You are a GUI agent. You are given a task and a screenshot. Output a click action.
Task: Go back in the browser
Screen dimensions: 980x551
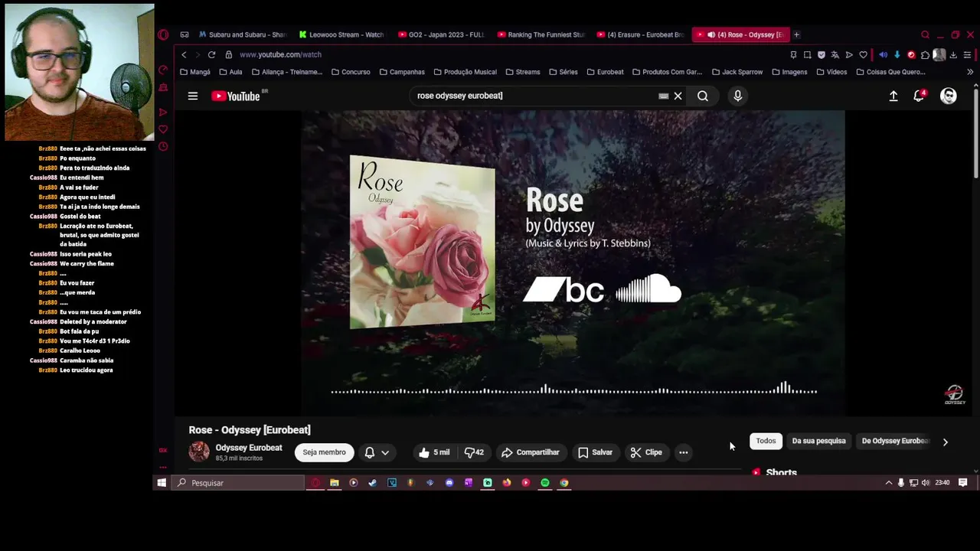[184, 54]
